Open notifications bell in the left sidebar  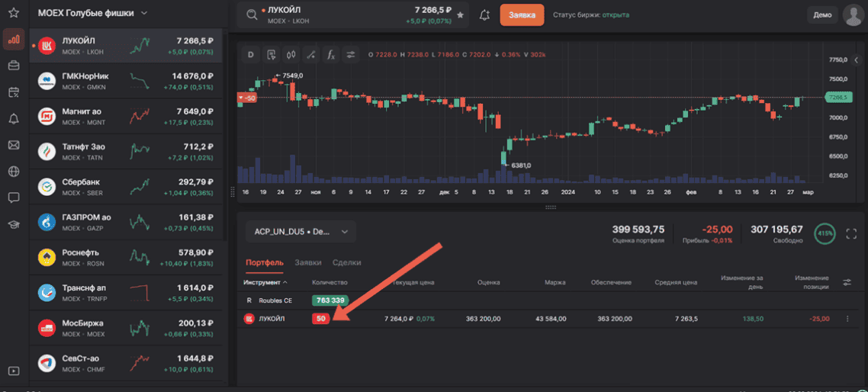click(x=14, y=118)
